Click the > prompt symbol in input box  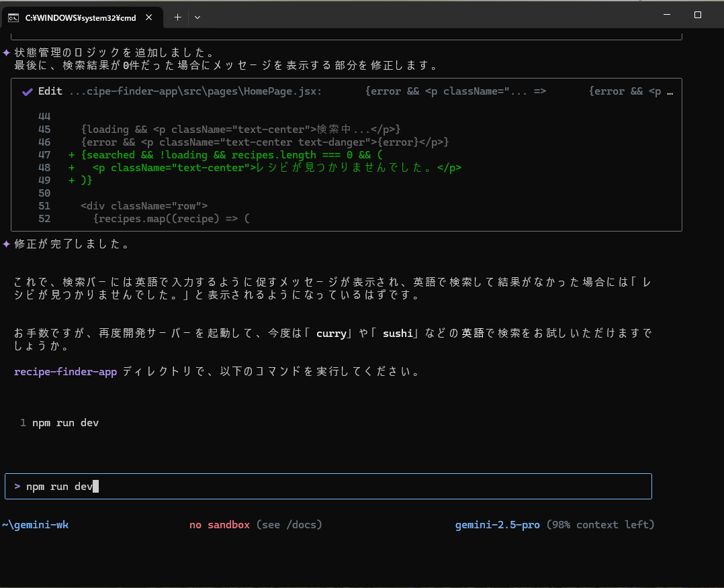tap(17, 486)
